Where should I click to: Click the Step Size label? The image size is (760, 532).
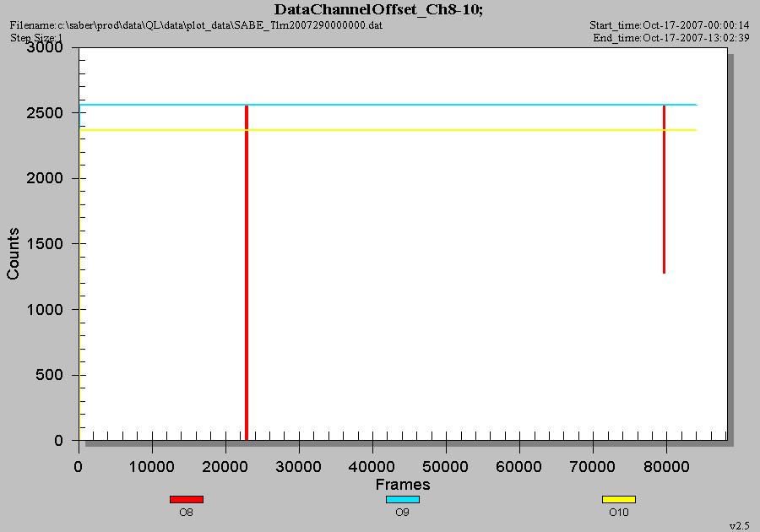(x=36, y=38)
